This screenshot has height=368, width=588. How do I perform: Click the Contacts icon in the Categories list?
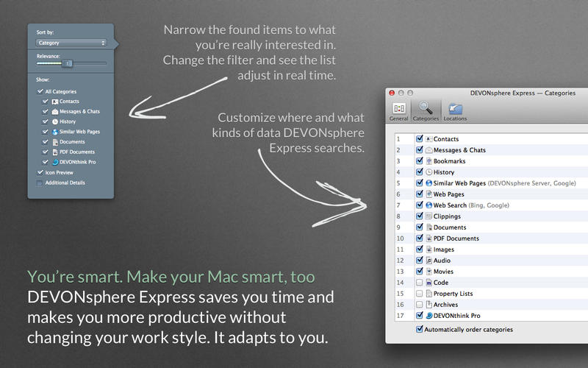(429, 139)
